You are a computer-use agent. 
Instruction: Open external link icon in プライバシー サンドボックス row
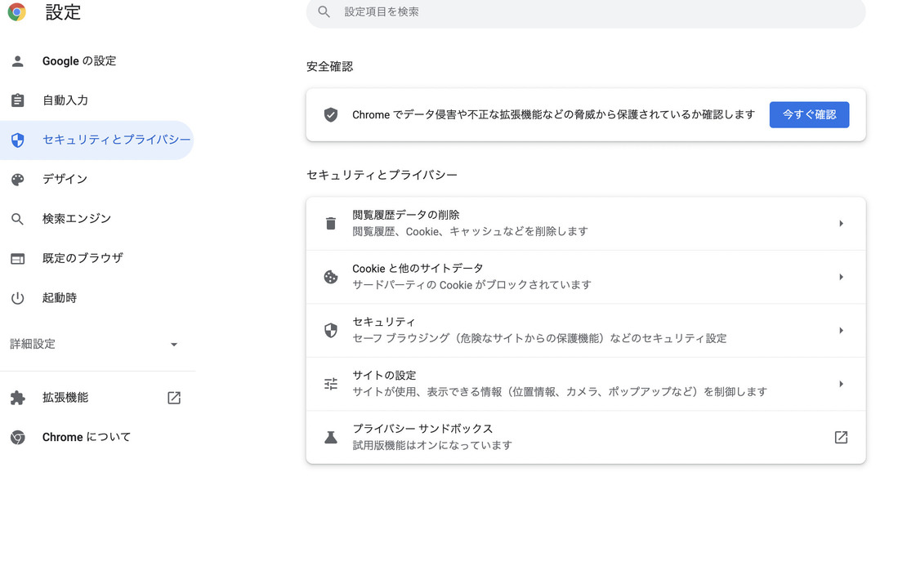coord(841,438)
